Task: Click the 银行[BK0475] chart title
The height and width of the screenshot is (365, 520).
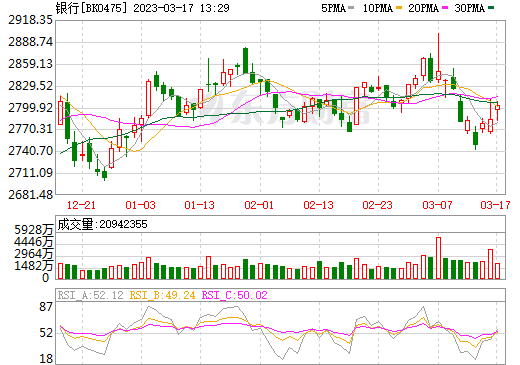Action: point(92,8)
